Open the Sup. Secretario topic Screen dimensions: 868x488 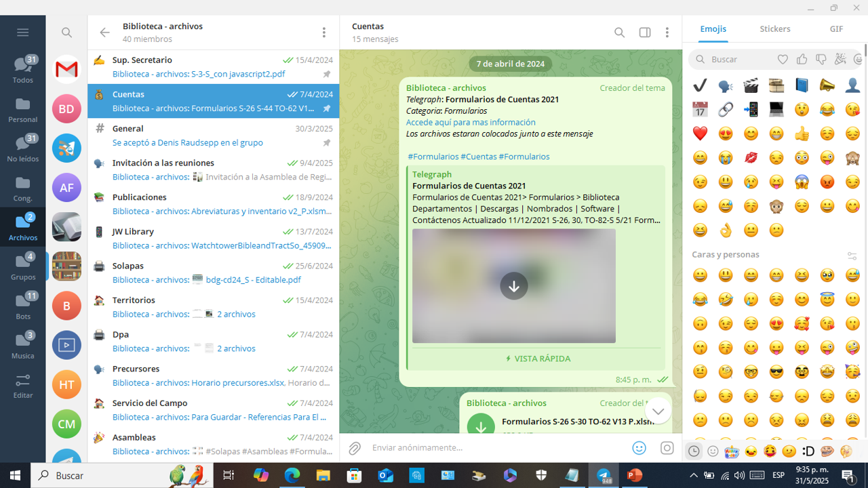(214, 67)
